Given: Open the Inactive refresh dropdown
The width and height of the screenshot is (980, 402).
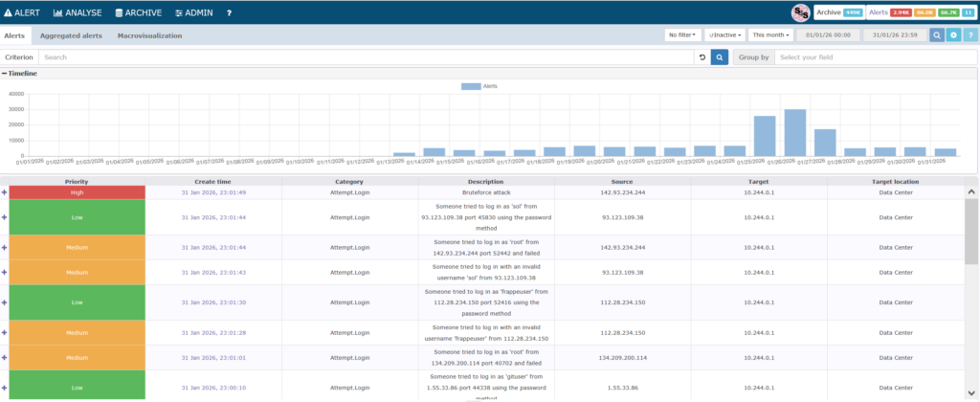Looking at the screenshot, I should (724, 35).
